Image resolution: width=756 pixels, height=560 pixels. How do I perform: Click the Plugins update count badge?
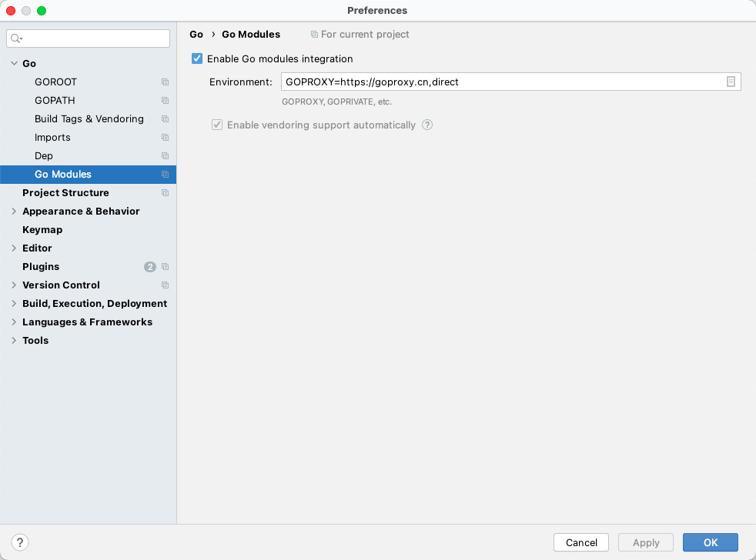coord(150,266)
